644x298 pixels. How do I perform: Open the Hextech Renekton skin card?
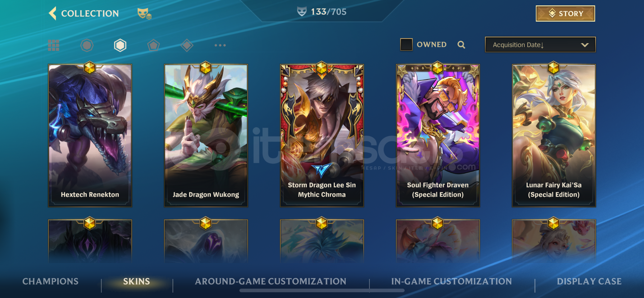90,135
